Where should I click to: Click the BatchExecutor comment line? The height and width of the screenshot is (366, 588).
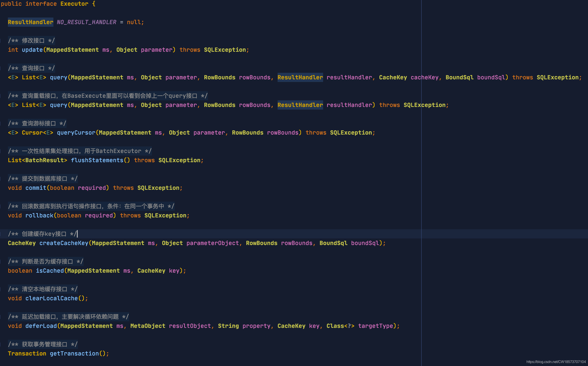(x=79, y=151)
